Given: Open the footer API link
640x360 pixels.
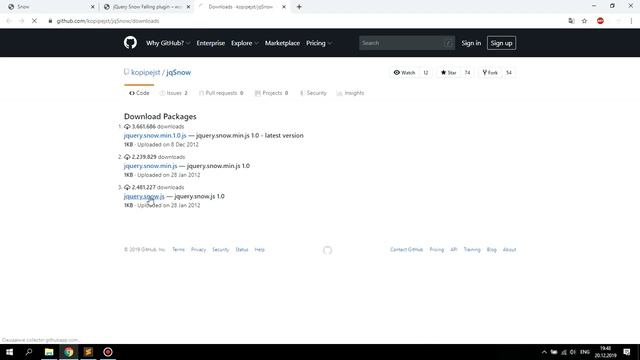Looking at the screenshot, I should click(x=453, y=249).
